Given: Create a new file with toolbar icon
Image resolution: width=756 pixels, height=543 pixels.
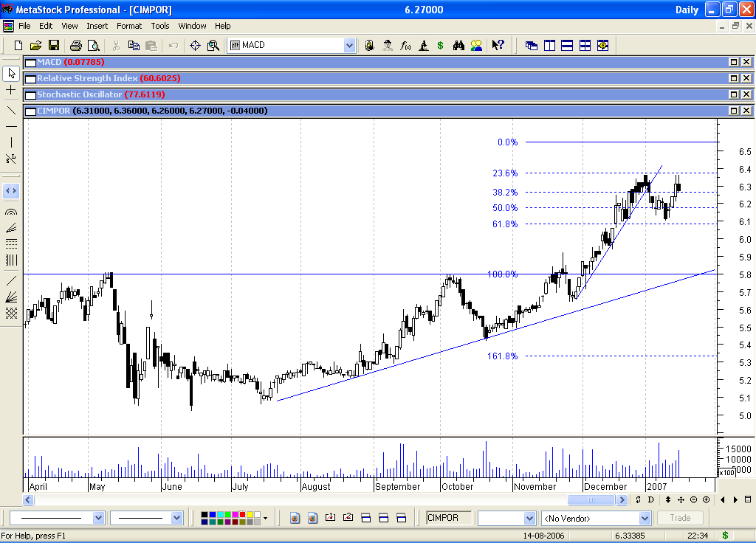Looking at the screenshot, I should pyautogui.click(x=18, y=45).
